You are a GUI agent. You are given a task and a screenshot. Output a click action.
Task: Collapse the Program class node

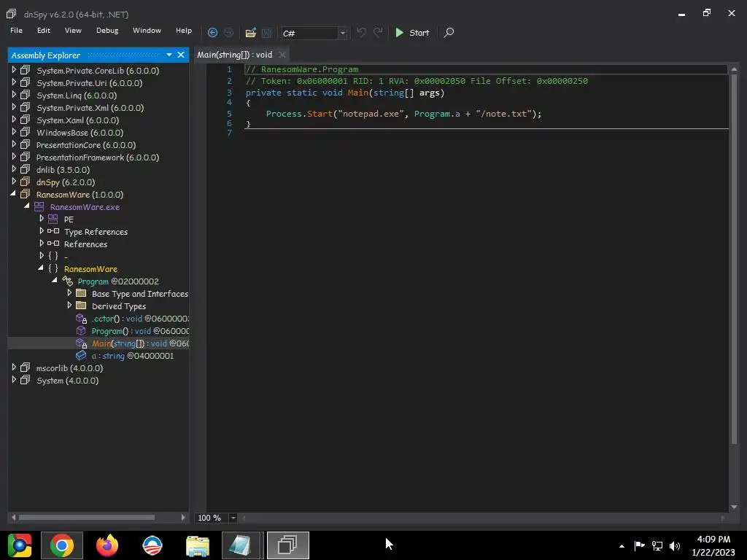pyautogui.click(x=55, y=281)
